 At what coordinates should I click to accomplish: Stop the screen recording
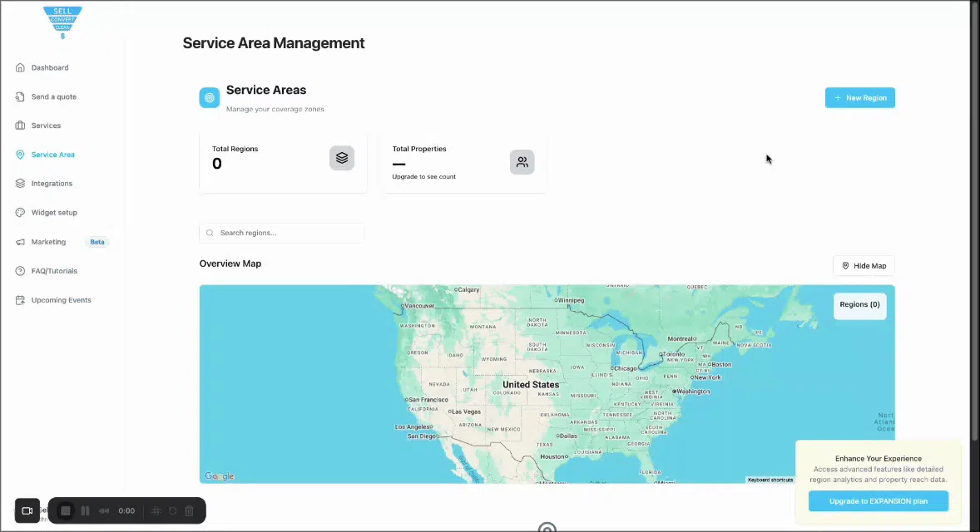click(66, 510)
